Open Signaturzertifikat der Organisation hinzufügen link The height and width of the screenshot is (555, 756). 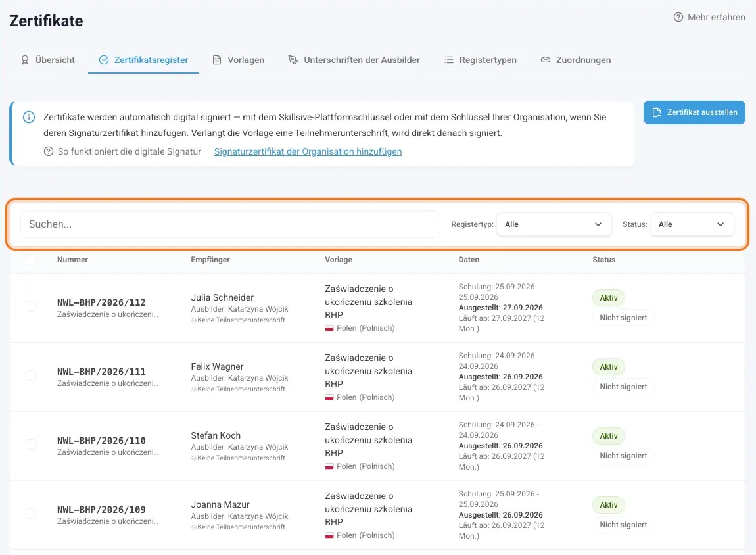coord(308,151)
